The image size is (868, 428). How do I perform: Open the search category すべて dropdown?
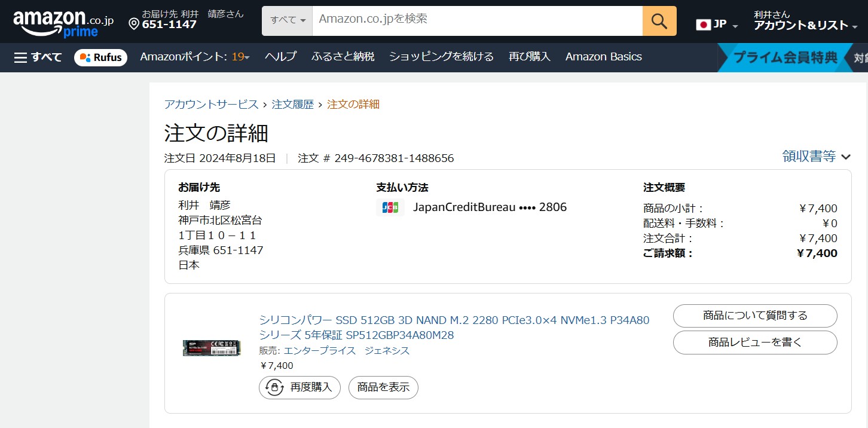point(288,20)
